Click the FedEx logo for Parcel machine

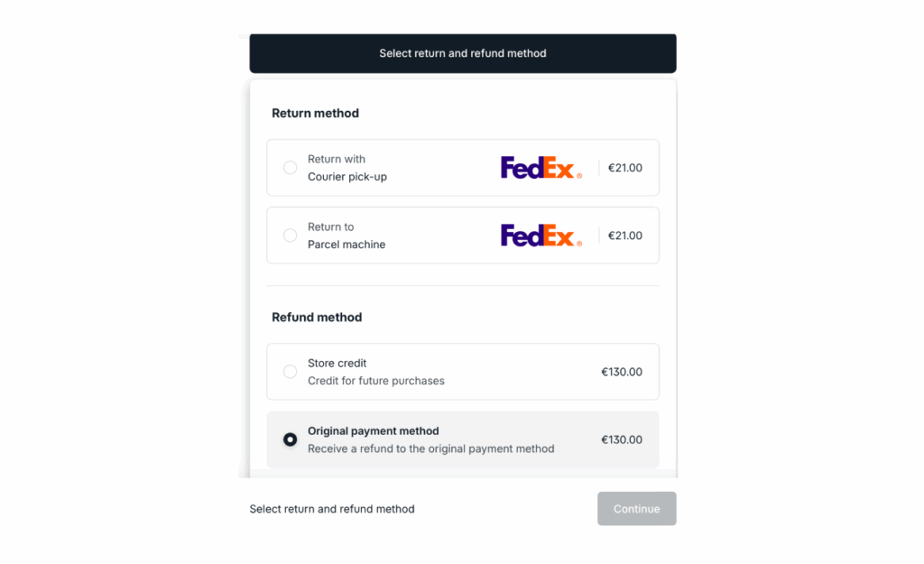pos(541,236)
